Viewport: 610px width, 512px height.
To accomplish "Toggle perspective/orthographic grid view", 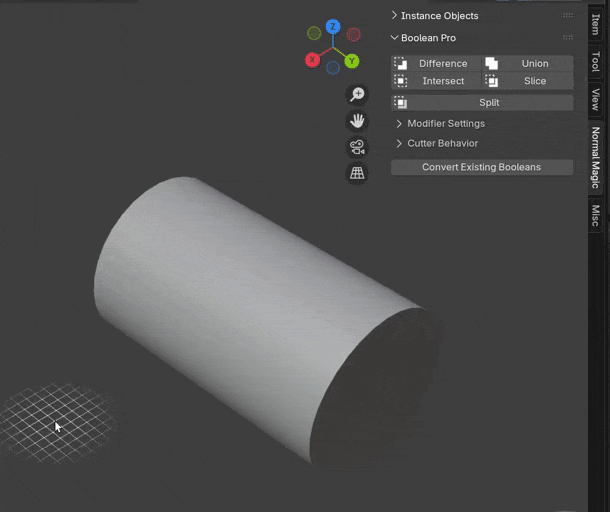I will click(357, 173).
